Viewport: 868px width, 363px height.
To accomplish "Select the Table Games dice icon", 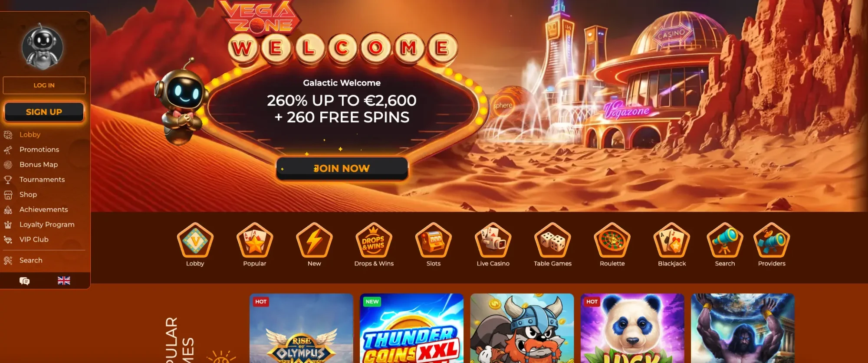I will coord(552,240).
